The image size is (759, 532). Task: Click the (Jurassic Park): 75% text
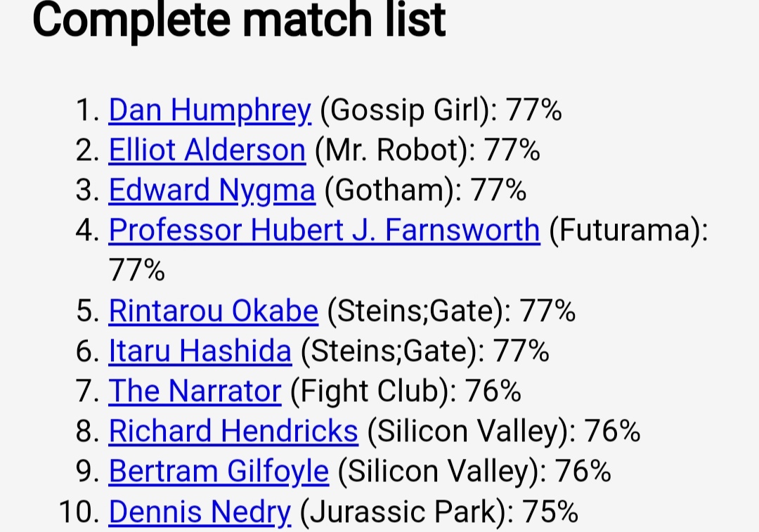point(439,512)
